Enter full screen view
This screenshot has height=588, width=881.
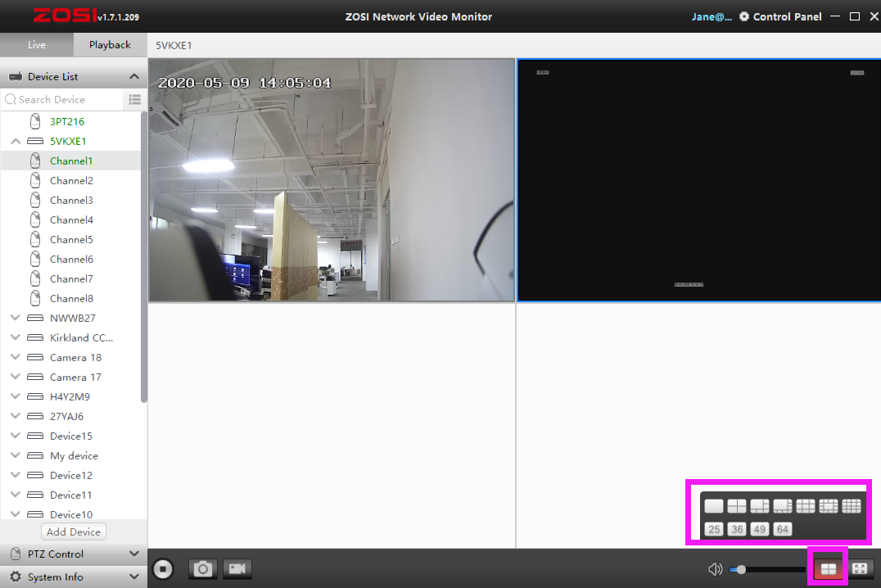point(860,569)
